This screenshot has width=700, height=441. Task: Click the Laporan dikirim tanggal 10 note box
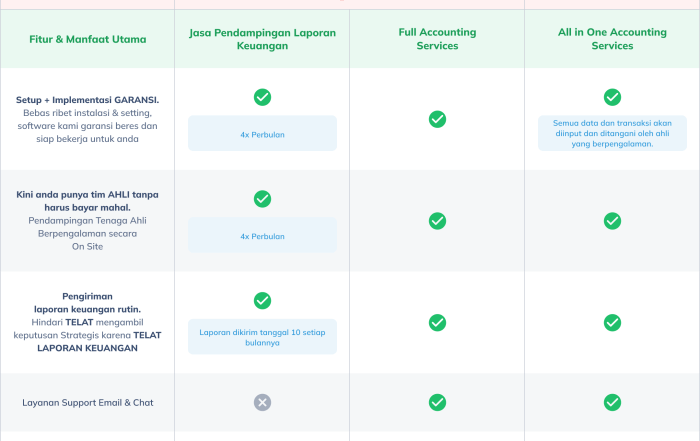pyautogui.click(x=262, y=336)
